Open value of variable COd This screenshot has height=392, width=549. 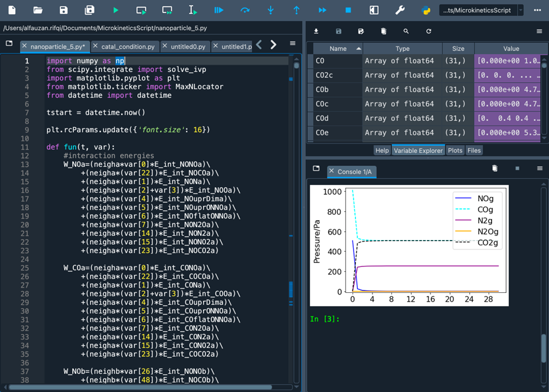pos(507,118)
